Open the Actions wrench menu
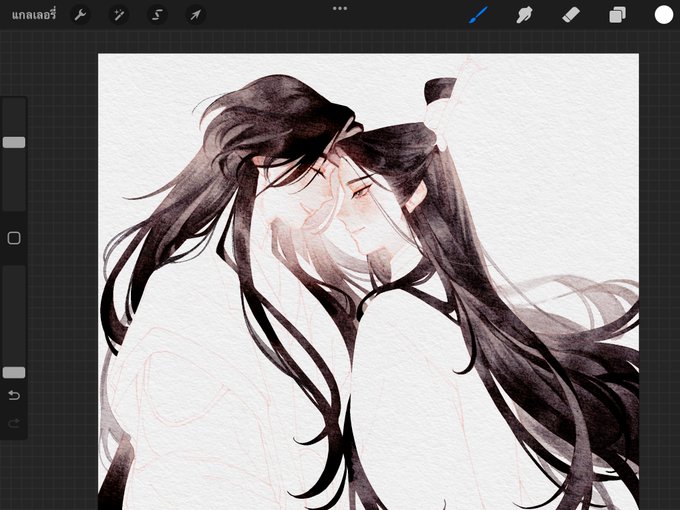 tap(80, 15)
